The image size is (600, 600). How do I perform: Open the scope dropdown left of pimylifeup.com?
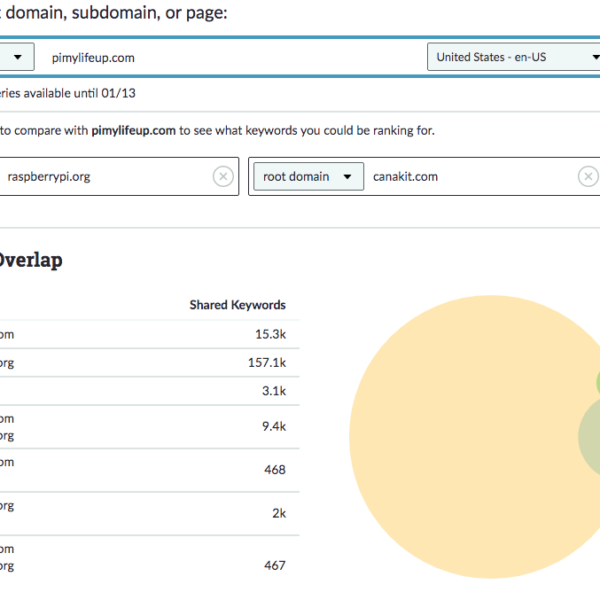(x=17, y=57)
